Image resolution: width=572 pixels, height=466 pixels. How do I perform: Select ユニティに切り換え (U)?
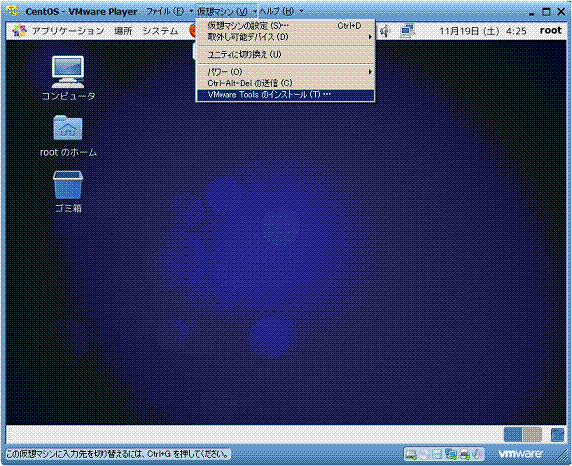pos(285,54)
